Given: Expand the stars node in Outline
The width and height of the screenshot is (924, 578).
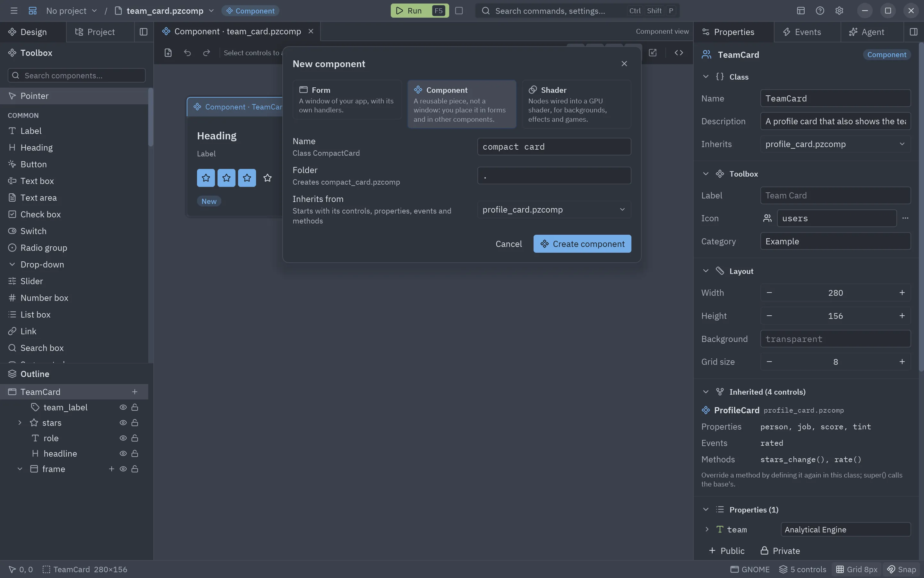Looking at the screenshot, I should (20, 423).
